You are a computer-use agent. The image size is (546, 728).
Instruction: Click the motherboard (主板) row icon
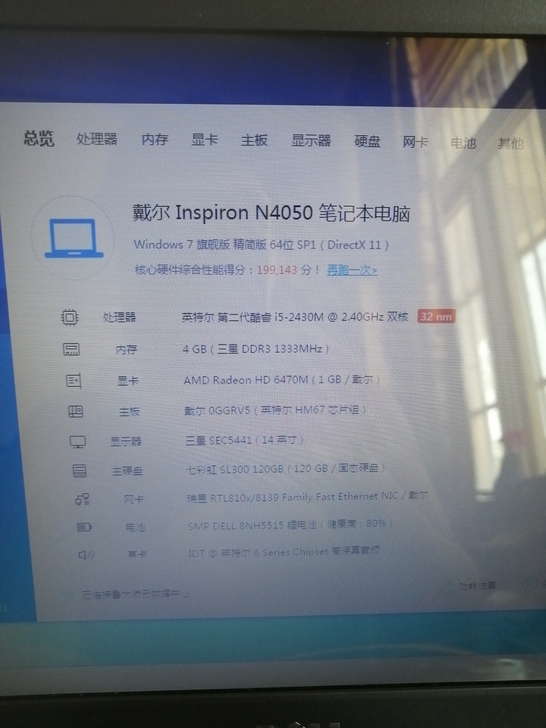[76, 411]
